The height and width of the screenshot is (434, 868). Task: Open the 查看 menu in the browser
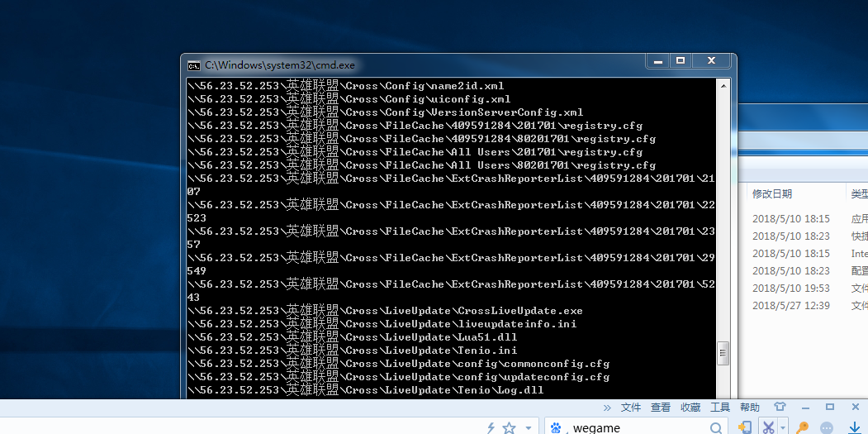[661, 408]
